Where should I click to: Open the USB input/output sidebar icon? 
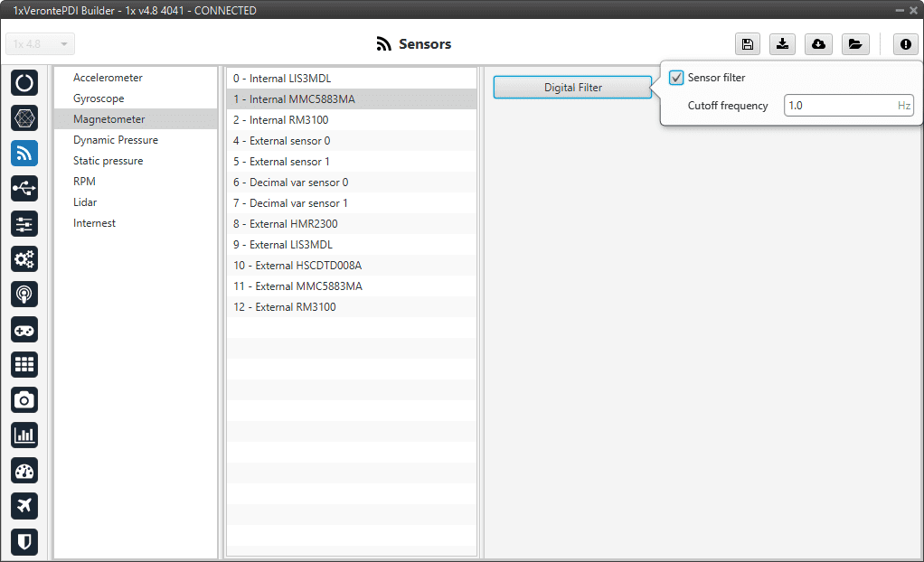(x=24, y=189)
